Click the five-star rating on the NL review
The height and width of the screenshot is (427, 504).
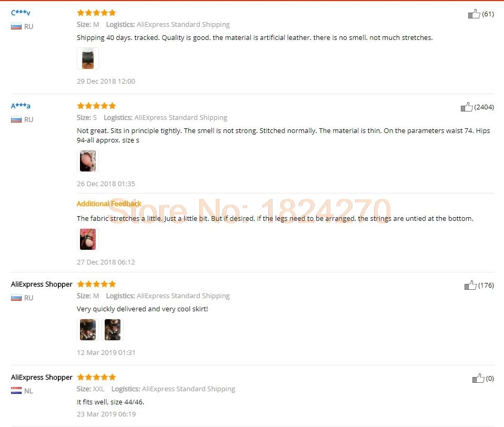[96, 377]
